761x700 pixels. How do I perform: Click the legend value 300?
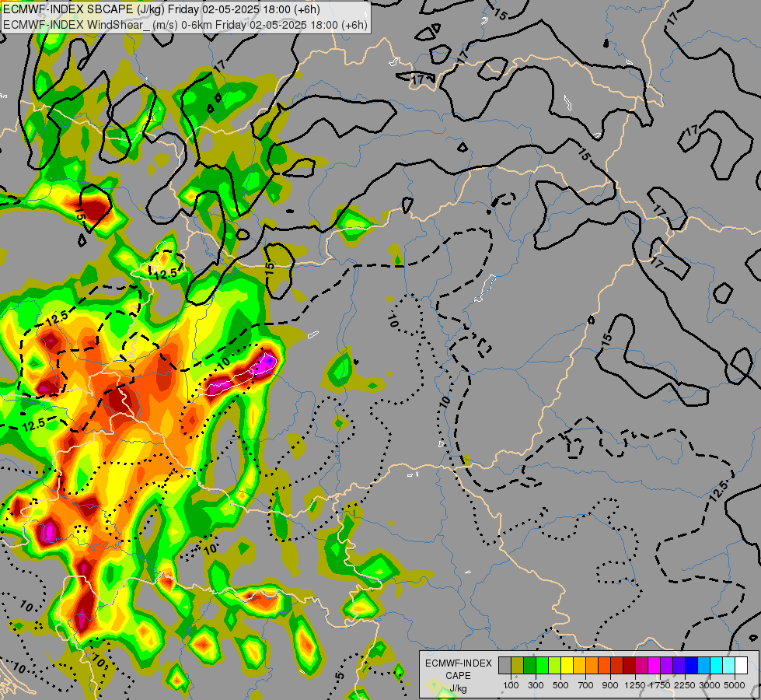(x=536, y=685)
